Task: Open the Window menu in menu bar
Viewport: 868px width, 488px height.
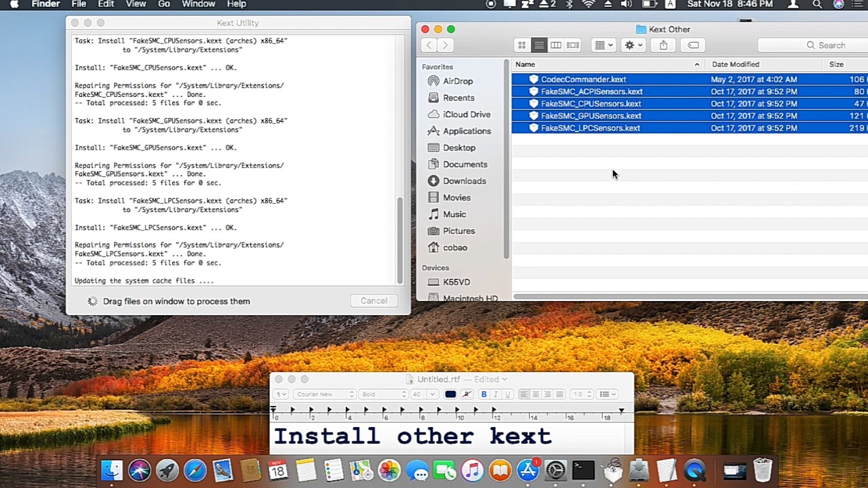Action: pyautogui.click(x=198, y=4)
